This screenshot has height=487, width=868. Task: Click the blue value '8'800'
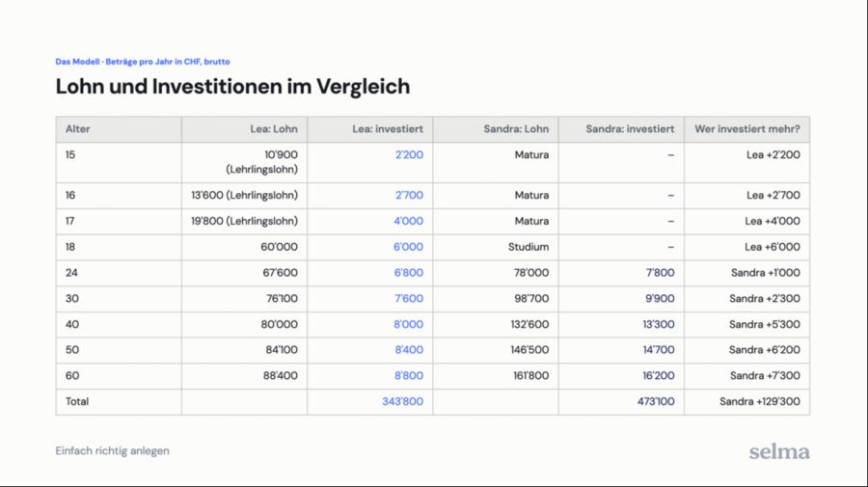409,376
